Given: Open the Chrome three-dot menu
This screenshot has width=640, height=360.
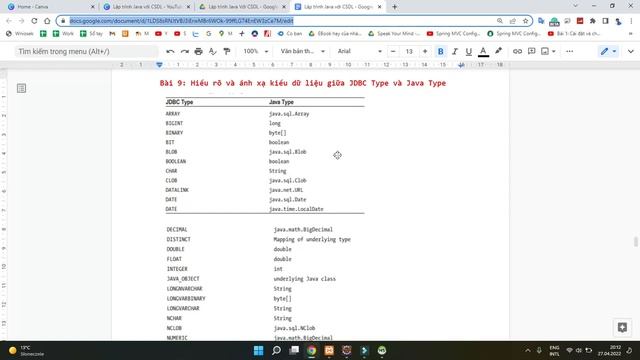Looking at the screenshot, I should point(631,21).
